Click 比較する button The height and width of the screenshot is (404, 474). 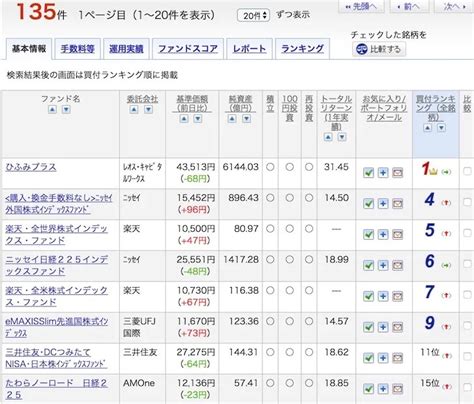tap(379, 49)
